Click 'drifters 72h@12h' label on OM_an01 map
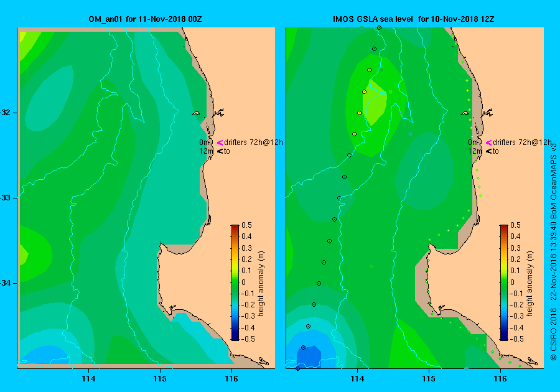 tap(254, 142)
